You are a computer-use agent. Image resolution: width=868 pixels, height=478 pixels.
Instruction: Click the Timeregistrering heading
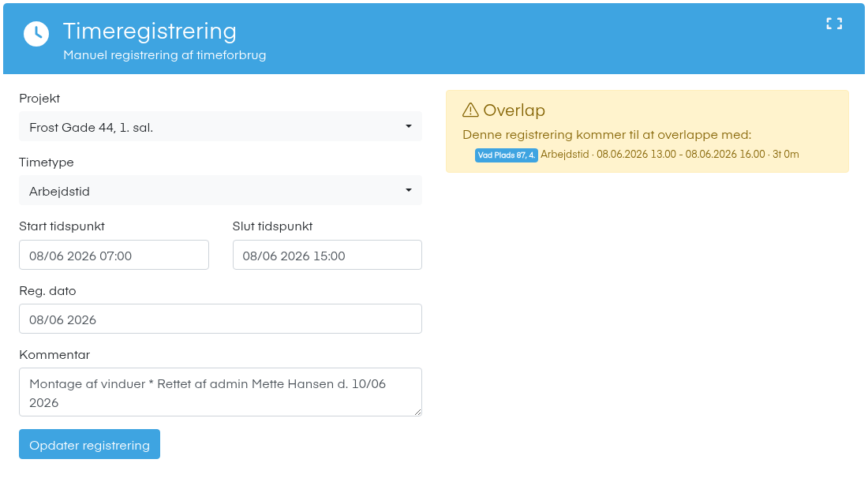(149, 31)
